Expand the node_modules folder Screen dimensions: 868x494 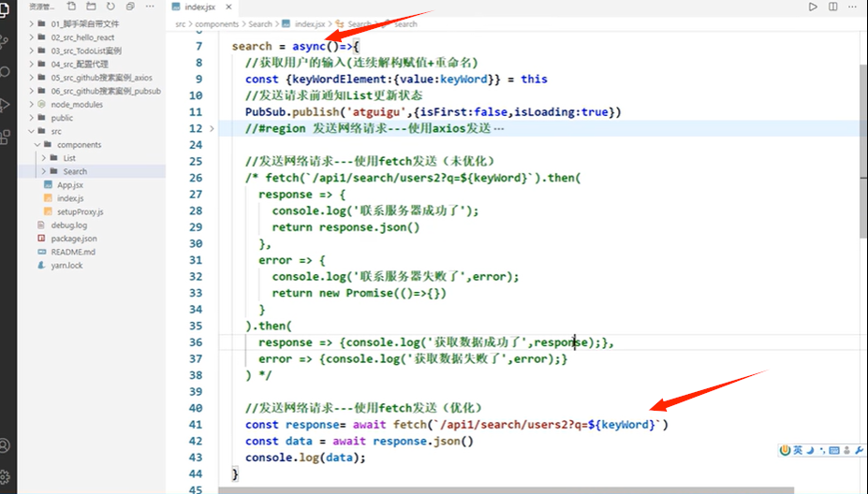[77, 104]
